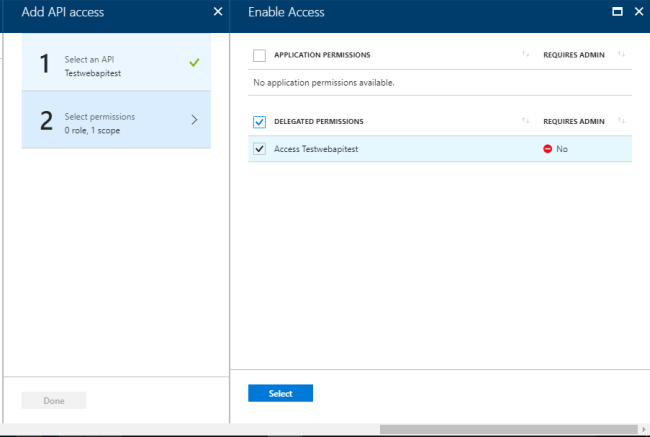This screenshot has width=650, height=437.
Task: Sort by the Application Permissions column arrows
Action: point(525,54)
